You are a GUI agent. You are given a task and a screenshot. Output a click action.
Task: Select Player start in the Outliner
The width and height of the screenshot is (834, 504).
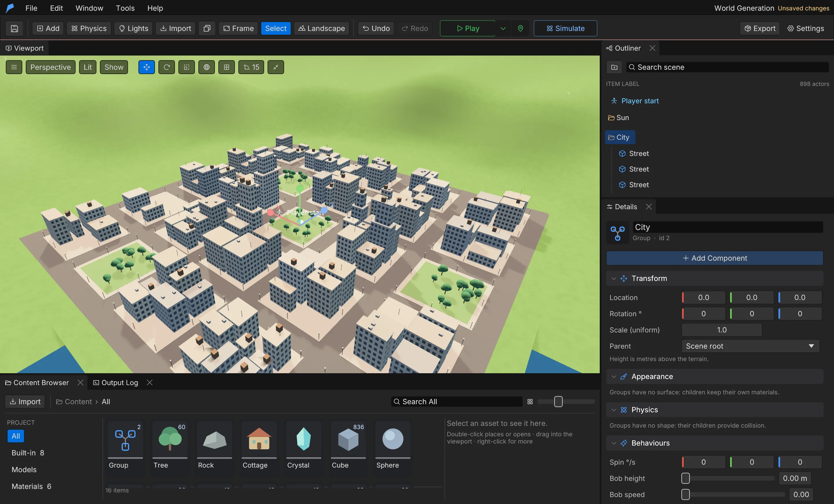640,101
